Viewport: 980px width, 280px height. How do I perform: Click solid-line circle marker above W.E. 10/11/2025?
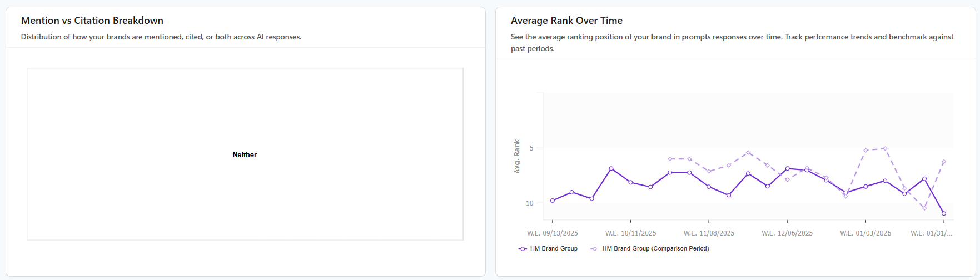630,182
